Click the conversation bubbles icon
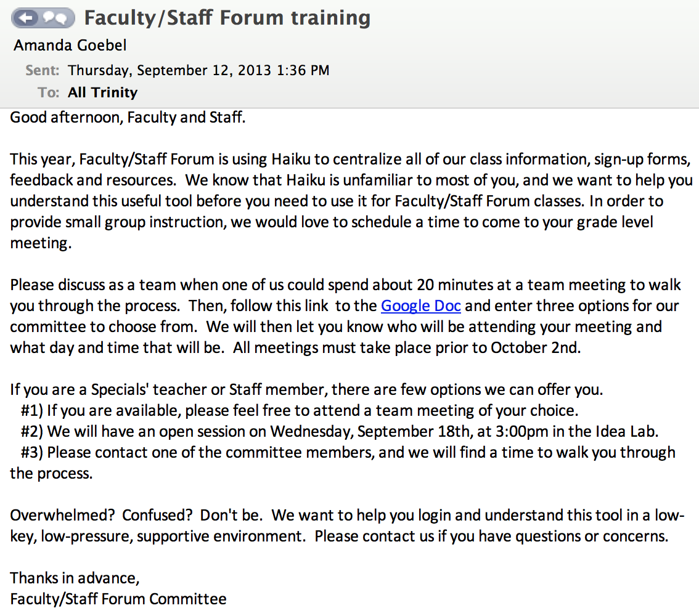Screen dimensions: 699x616 57,18
